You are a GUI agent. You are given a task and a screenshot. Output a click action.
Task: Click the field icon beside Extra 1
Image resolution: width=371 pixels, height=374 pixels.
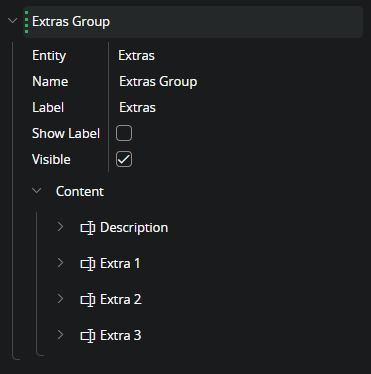point(88,264)
